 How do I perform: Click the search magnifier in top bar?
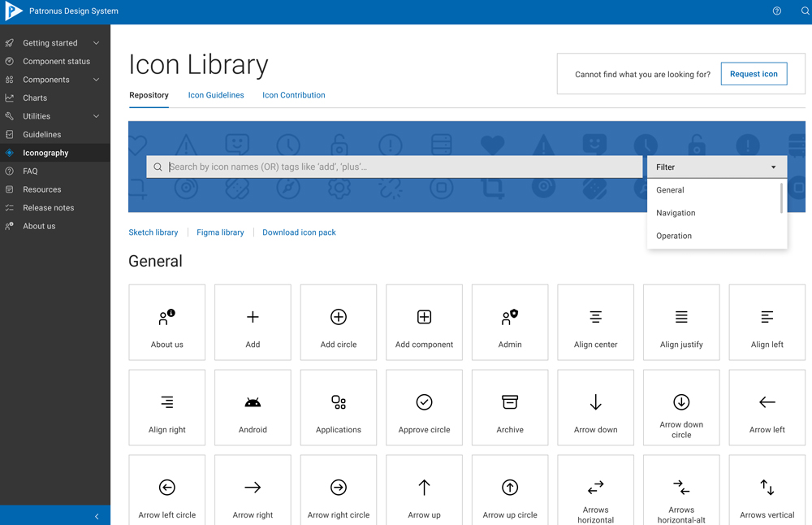click(805, 11)
